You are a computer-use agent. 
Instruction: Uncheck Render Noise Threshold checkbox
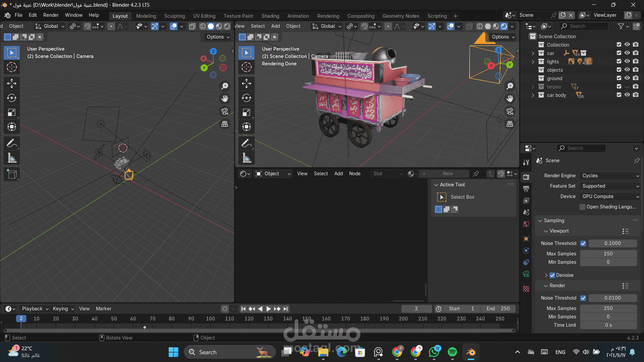(583, 298)
